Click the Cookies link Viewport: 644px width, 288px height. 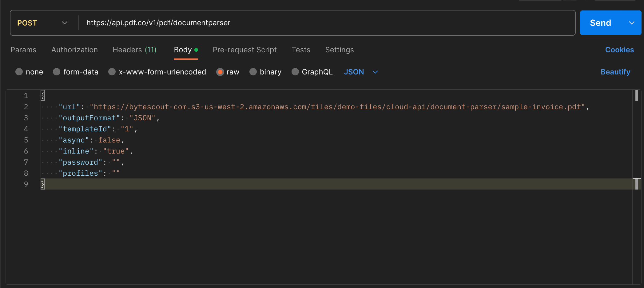click(619, 50)
